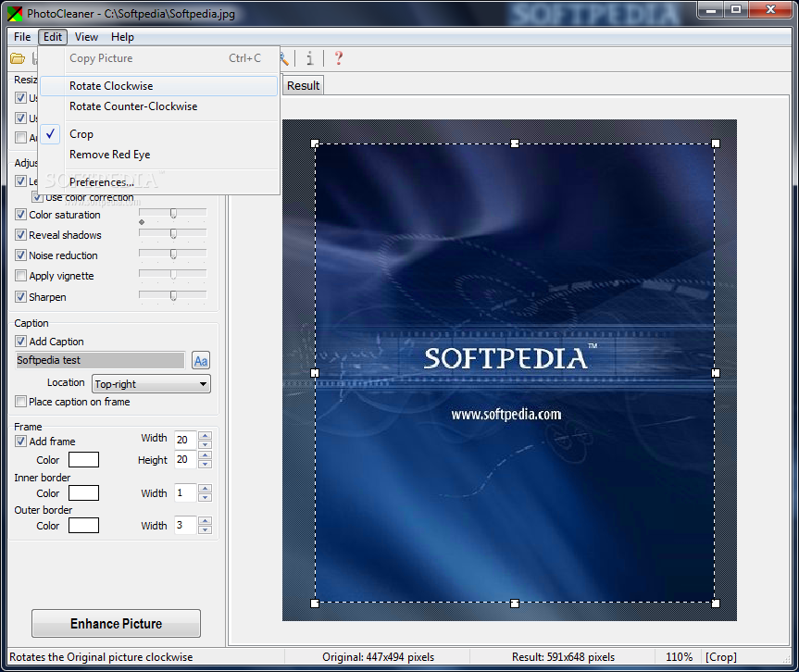
Task: Decrease frame Height with down arrow
Action: [x=205, y=464]
